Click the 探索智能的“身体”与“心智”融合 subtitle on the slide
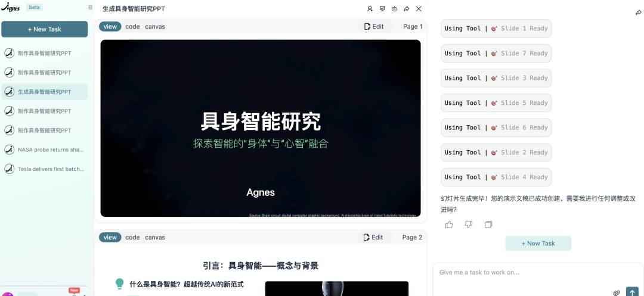Viewport: 644px width, 296px height. (x=261, y=144)
